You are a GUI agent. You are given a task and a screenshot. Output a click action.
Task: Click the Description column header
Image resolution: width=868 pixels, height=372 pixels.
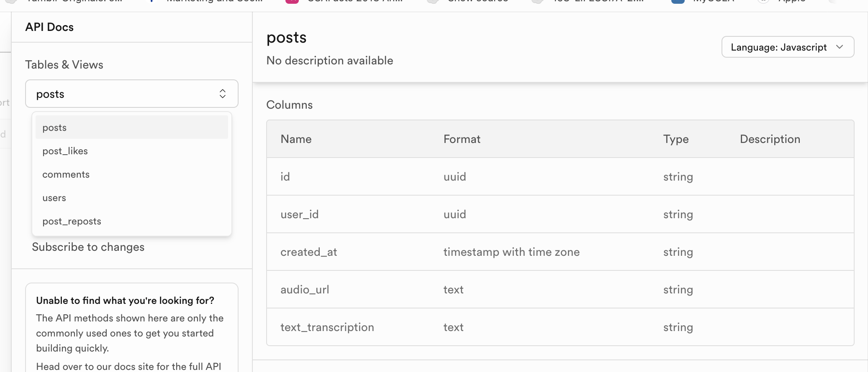tap(770, 139)
